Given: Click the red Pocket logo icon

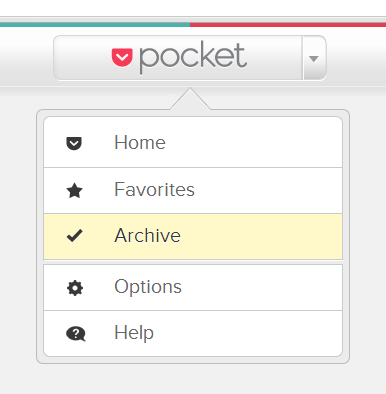Looking at the screenshot, I should [x=122, y=57].
